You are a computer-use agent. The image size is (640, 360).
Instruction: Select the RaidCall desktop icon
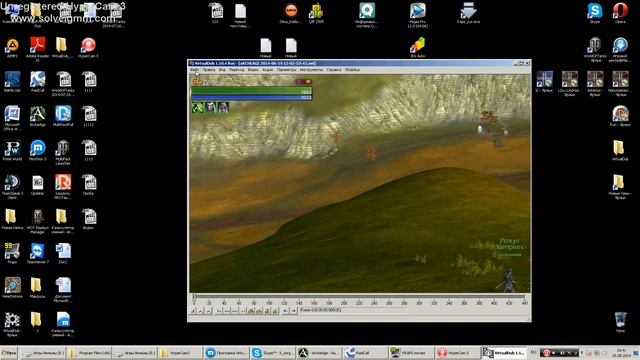click(x=38, y=82)
